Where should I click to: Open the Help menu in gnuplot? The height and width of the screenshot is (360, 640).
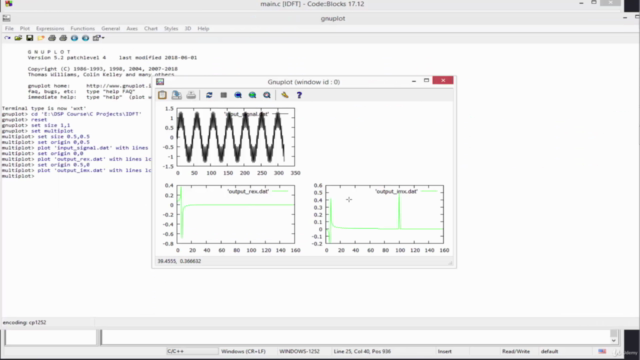tap(203, 29)
